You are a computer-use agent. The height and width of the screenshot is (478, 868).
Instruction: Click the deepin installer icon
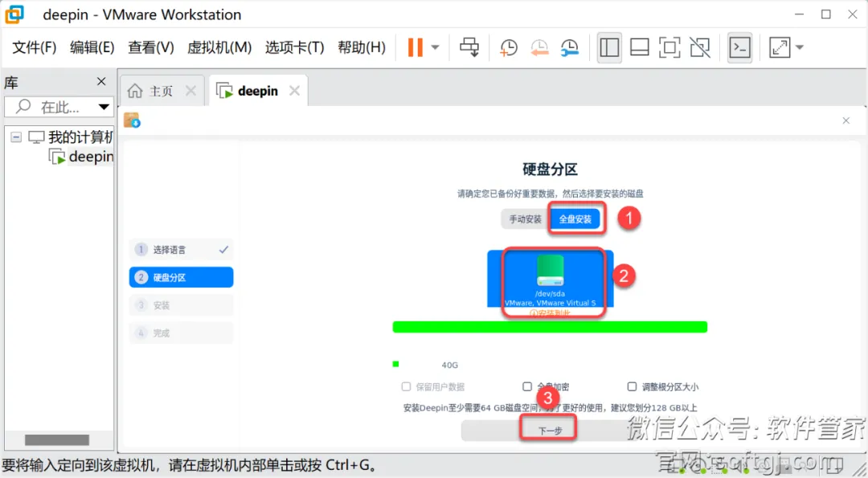coord(132,120)
